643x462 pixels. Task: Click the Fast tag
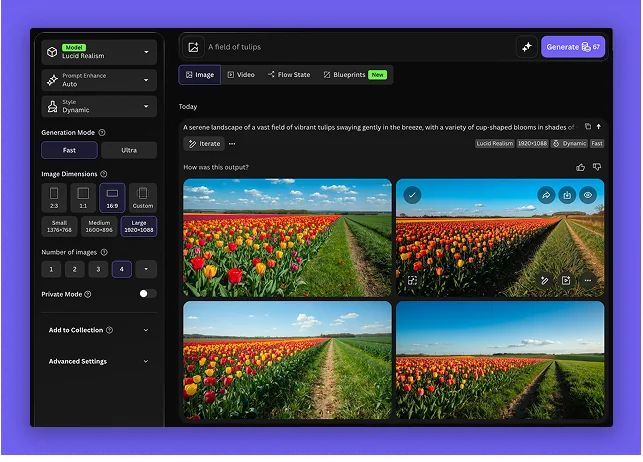(597, 143)
